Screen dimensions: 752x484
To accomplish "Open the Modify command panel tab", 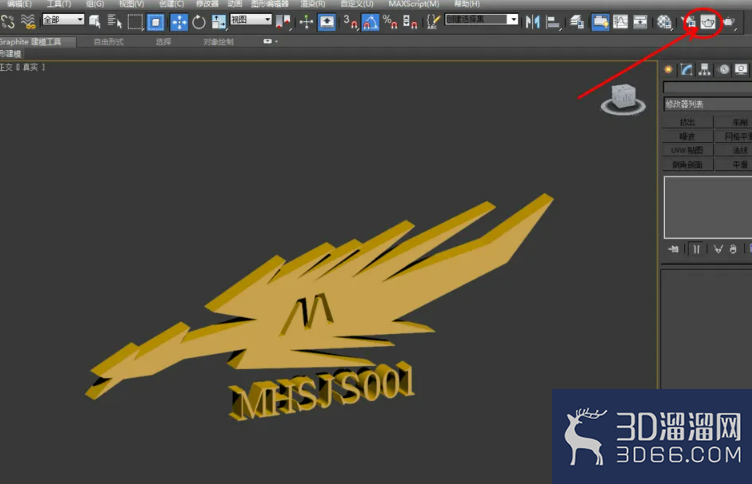I will 686,70.
